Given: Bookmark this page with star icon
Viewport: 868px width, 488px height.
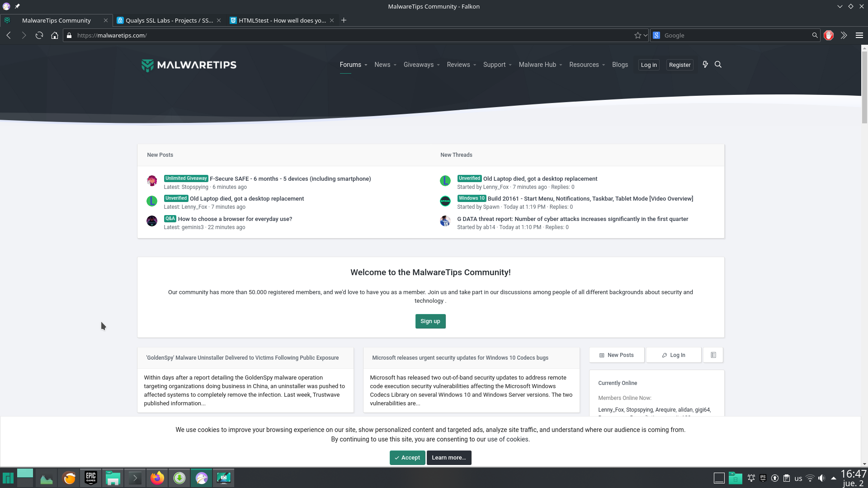Looking at the screenshot, I should [x=637, y=35].
